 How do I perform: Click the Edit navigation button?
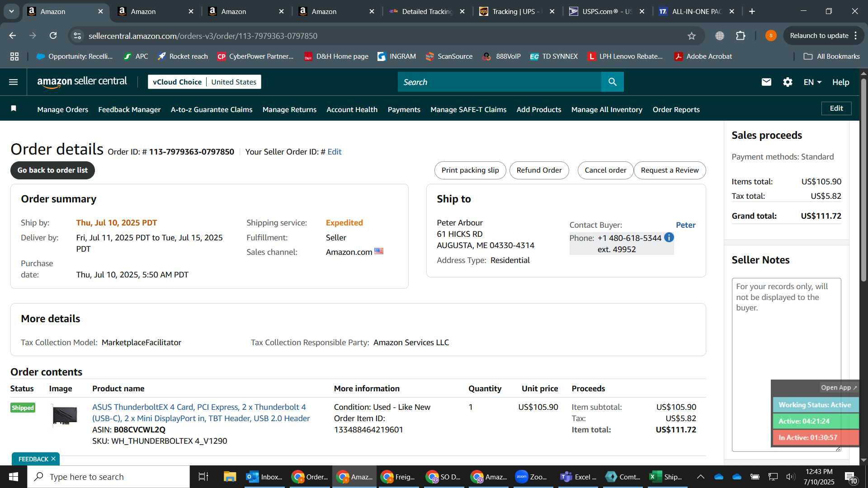[836, 108]
